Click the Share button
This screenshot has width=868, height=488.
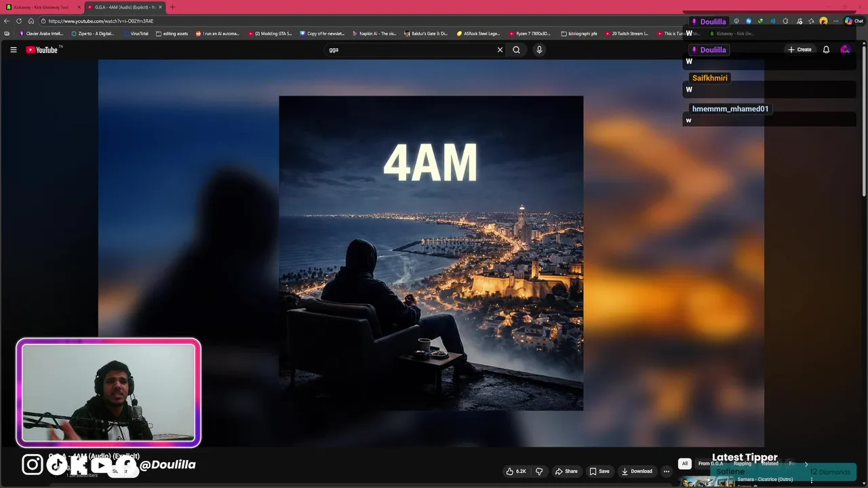tap(566, 471)
